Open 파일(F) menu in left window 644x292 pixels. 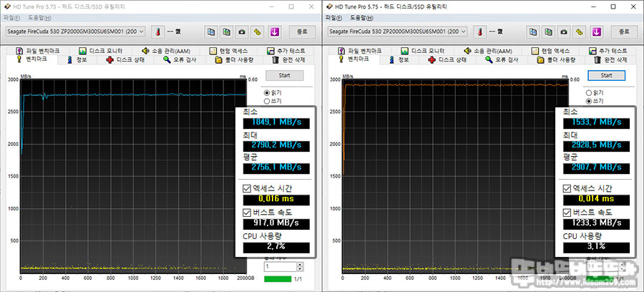11,18
